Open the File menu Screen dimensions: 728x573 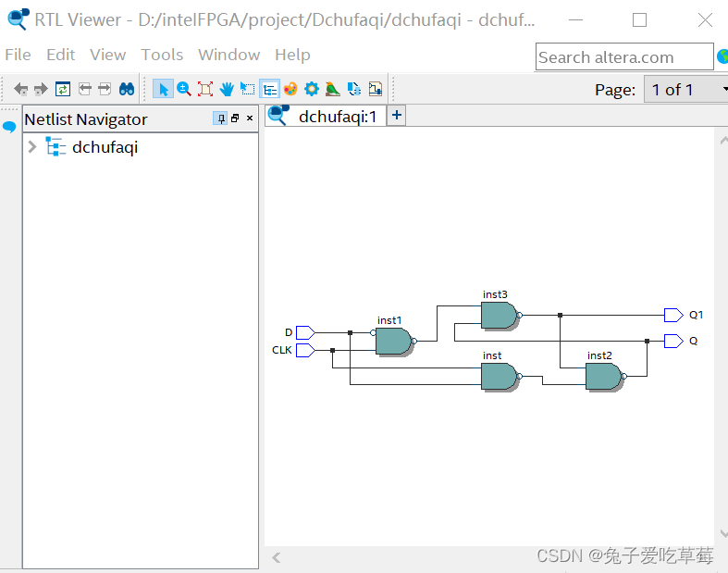click(x=18, y=55)
